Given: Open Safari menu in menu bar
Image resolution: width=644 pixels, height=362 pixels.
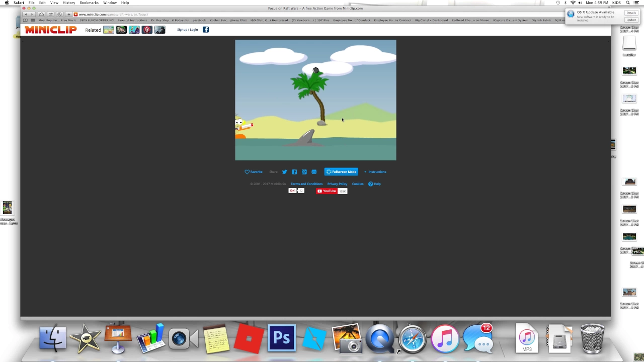Looking at the screenshot, I should (19, 3).
